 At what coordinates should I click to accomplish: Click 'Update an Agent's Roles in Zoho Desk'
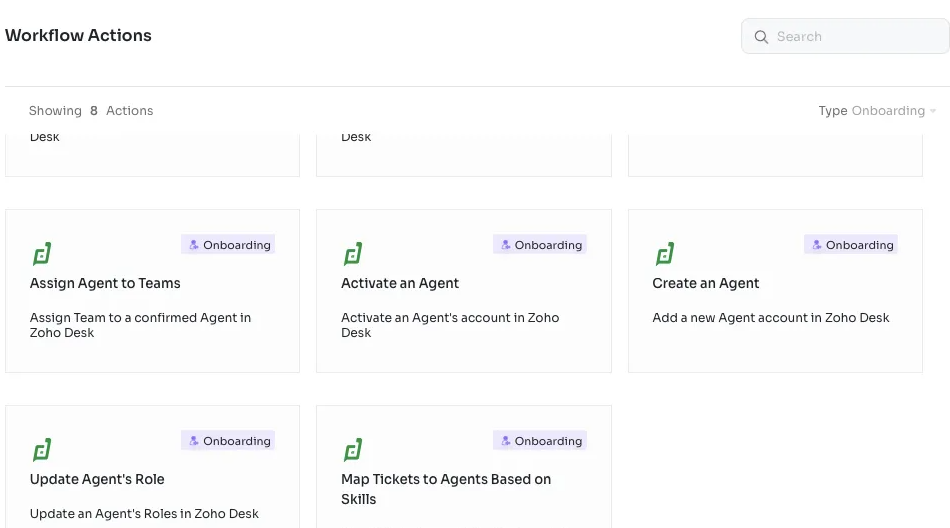pos(144,513)
